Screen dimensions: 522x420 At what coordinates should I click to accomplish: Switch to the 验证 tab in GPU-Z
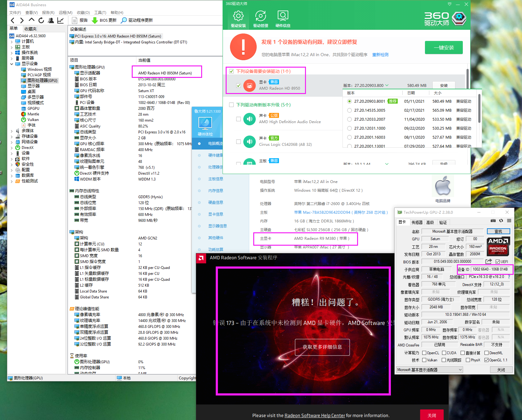pos(443,222)
